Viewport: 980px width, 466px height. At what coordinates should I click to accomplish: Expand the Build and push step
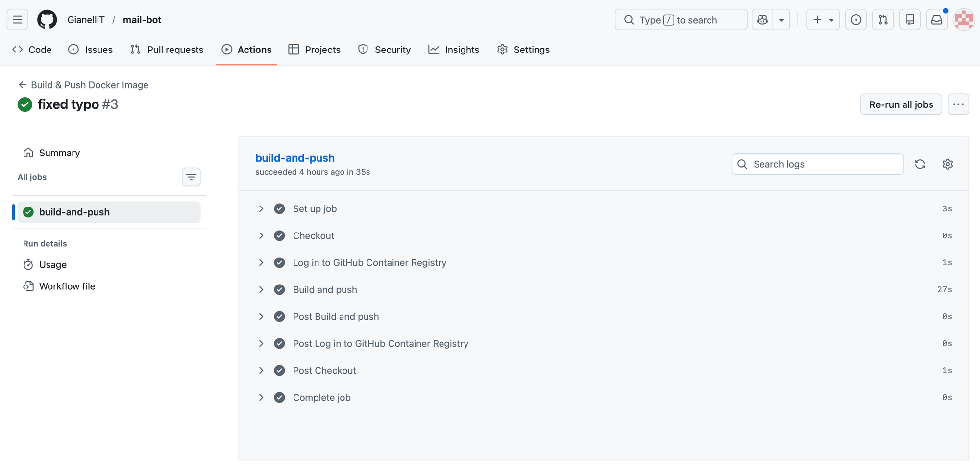click(261, 290)
